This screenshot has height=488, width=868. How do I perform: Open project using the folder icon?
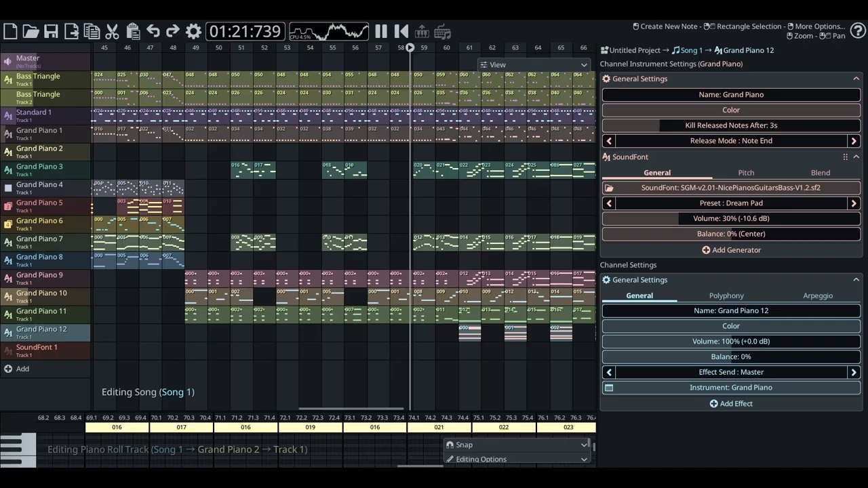(31, 31)
